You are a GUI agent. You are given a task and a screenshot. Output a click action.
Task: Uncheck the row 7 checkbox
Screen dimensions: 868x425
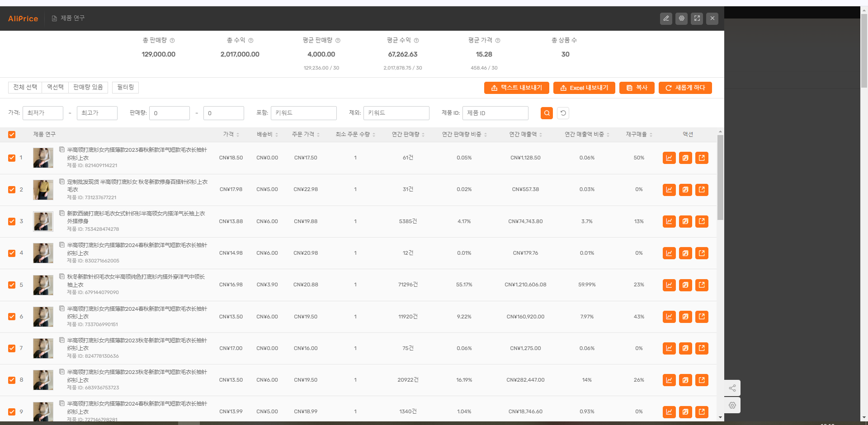[12, 348]
